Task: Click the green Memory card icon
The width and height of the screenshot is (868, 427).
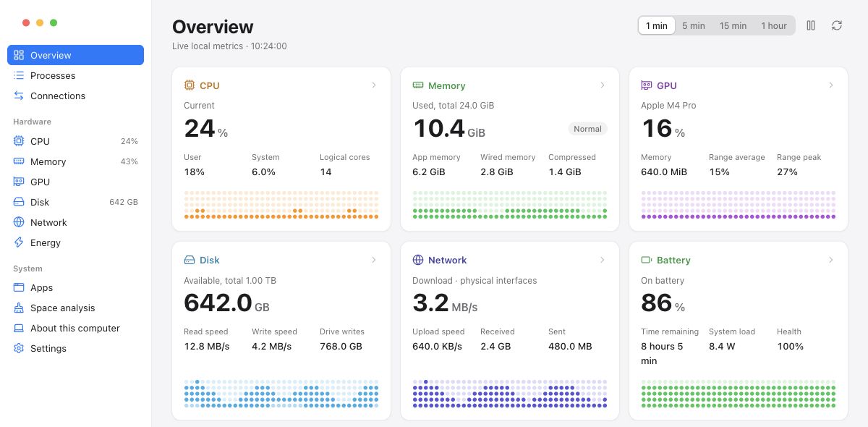Action: pyautogui.click(x=418, y=85)
